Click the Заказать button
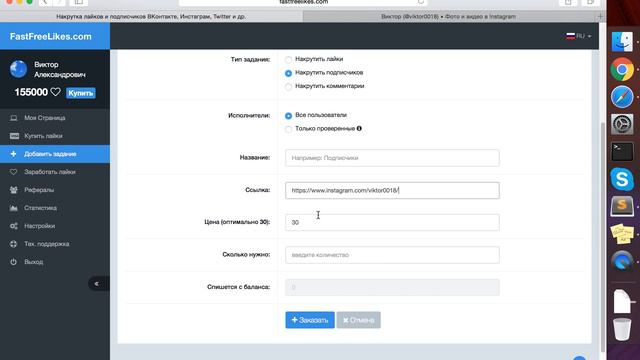Screen dimensions: 640x360 point(310,320)
